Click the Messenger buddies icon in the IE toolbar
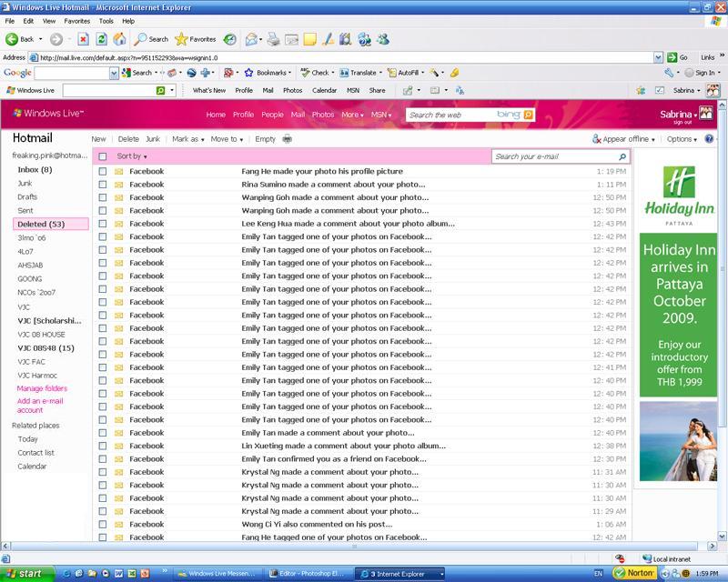This screenshot has height=582, width=728. (383, 39)
